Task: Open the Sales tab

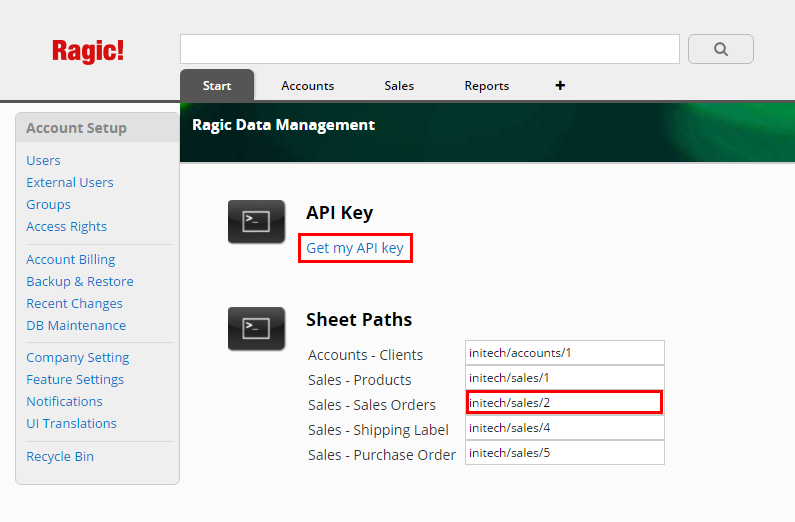Action: pos(399,86)
